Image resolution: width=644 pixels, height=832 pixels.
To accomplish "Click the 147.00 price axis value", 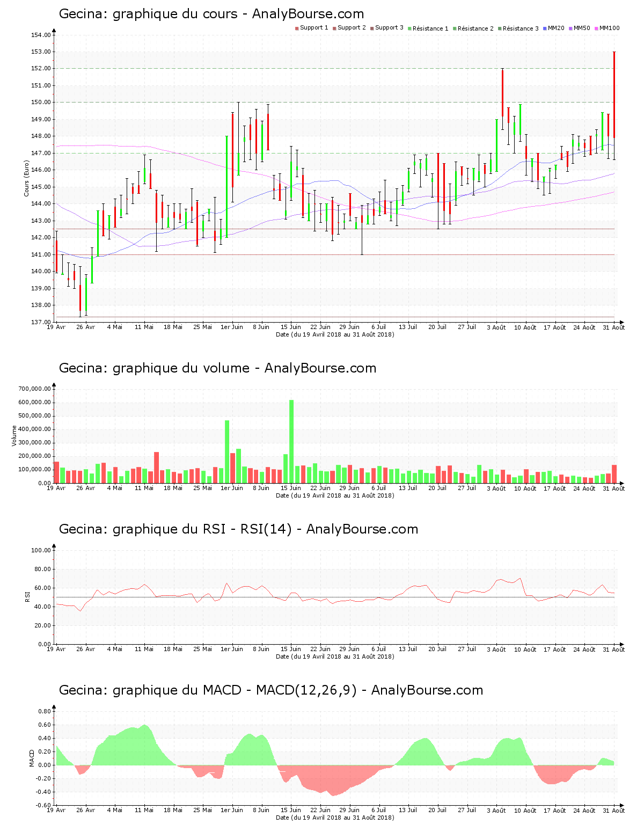I will point(41,154).
